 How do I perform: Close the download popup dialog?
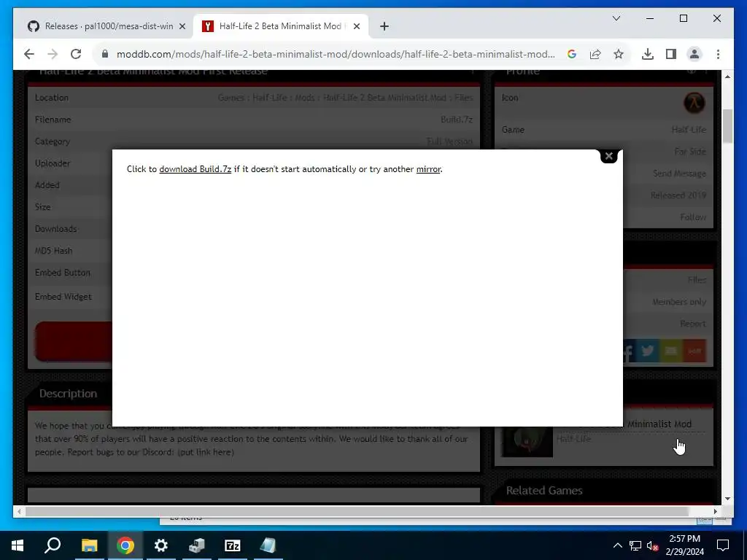pyautogui.click(x=608, y=156)
